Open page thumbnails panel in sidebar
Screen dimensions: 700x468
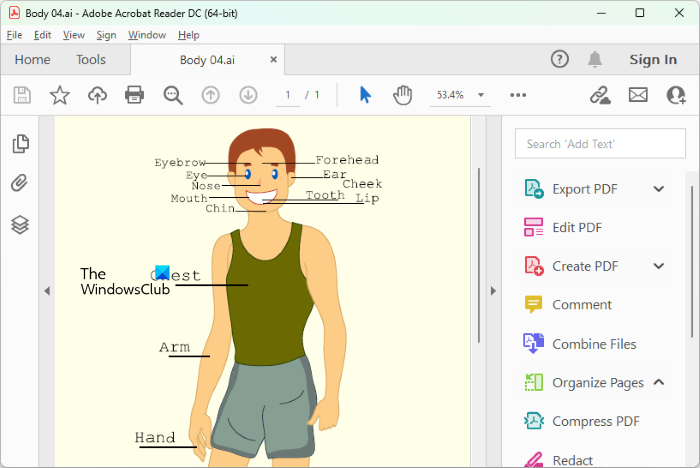pos(20,144)
